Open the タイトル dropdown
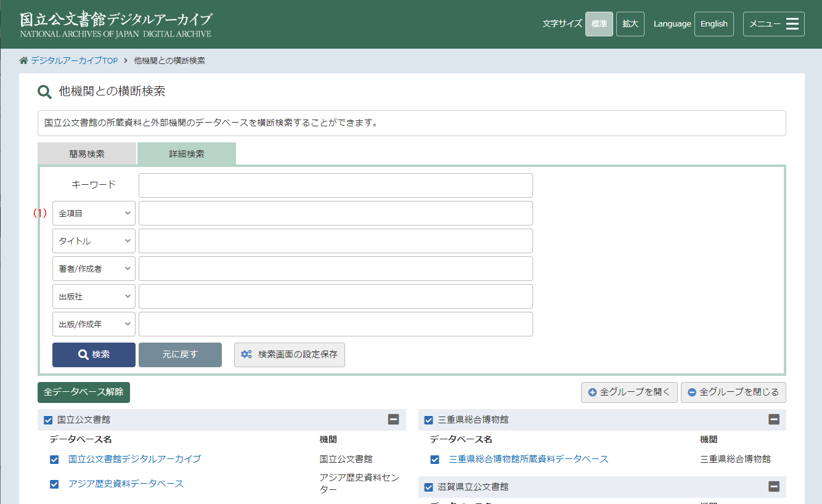 tap(94, 241)
